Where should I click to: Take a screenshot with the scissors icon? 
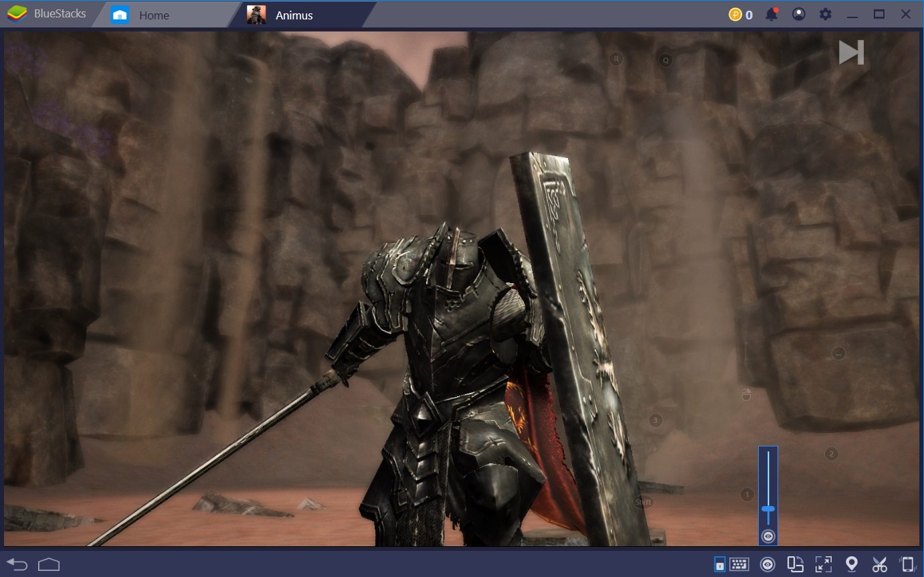coord(879,564)
